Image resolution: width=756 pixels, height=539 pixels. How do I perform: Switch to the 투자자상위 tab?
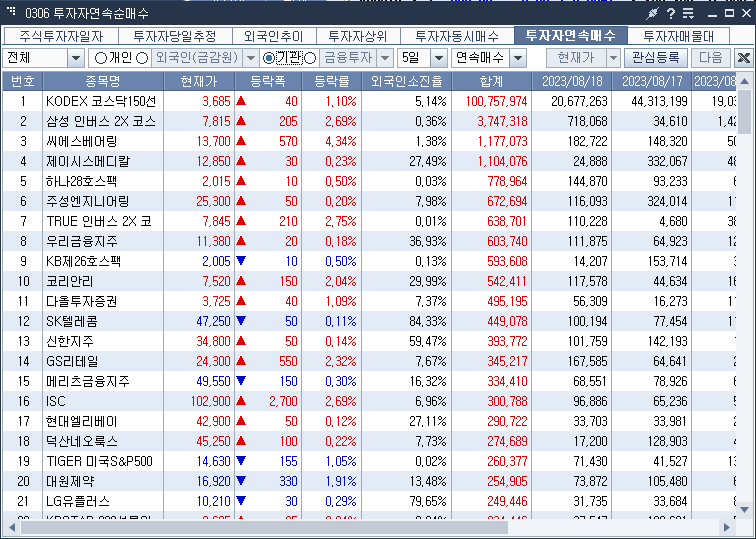click(x=358, y=36)
